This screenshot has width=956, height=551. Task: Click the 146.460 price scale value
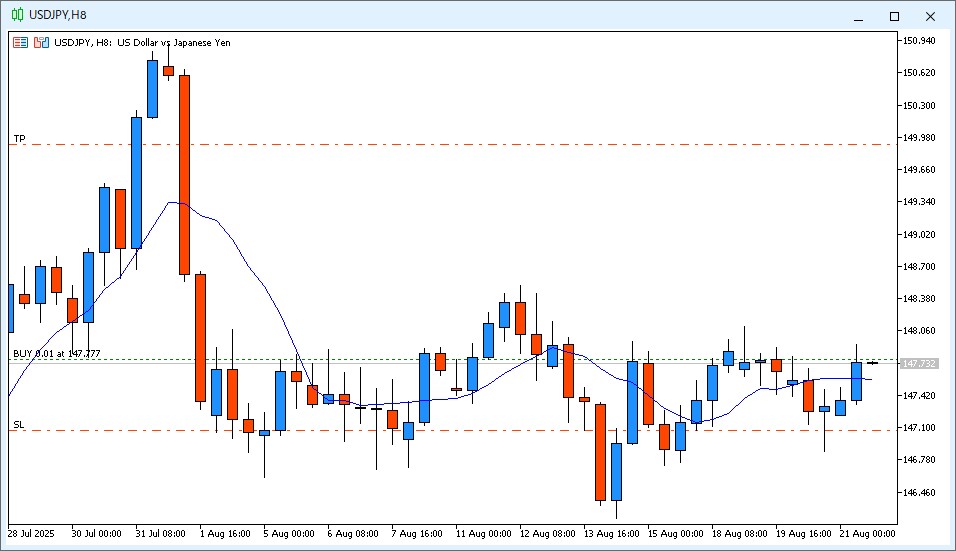point(919,492)
